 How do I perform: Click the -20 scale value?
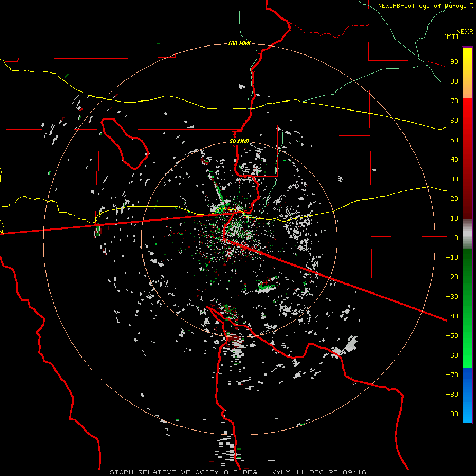(x=452, y=277)
